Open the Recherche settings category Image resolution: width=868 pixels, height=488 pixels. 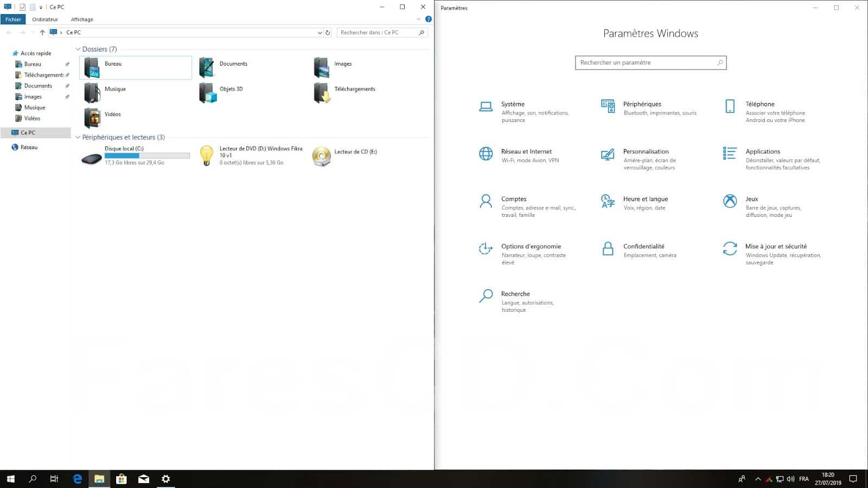(x=516, y=301)
